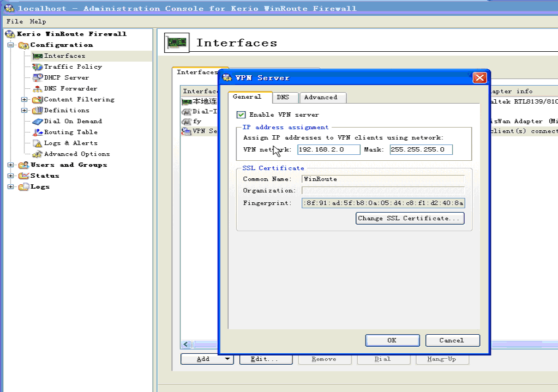The height and width of the screenshot is (392, 558).
Task: Click the Advanced Options icon
Action: (x=37, y=154)
